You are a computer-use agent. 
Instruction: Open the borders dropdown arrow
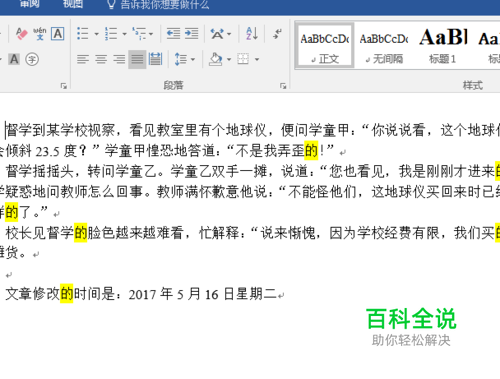pyautogui.click(x=257, y=60)
